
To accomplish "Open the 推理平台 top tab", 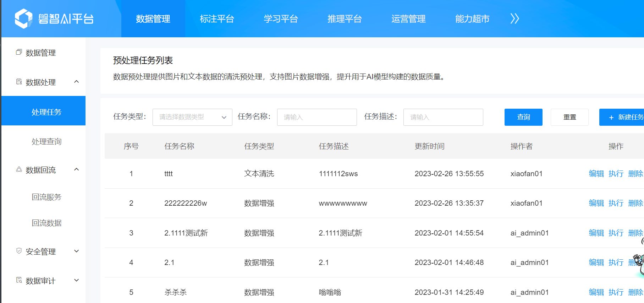I will point(345,18).
